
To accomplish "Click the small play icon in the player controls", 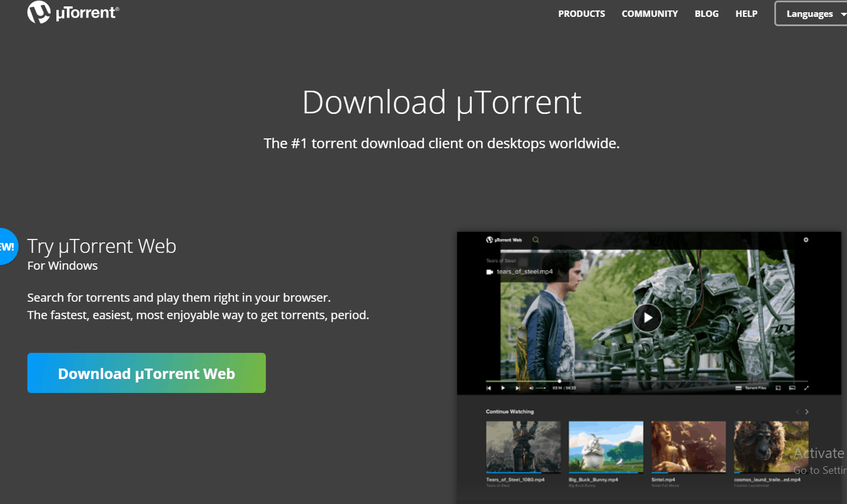I will coord(503,388).
